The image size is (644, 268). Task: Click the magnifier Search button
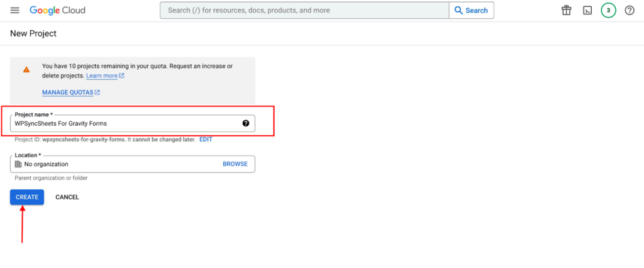click(471, 10)
